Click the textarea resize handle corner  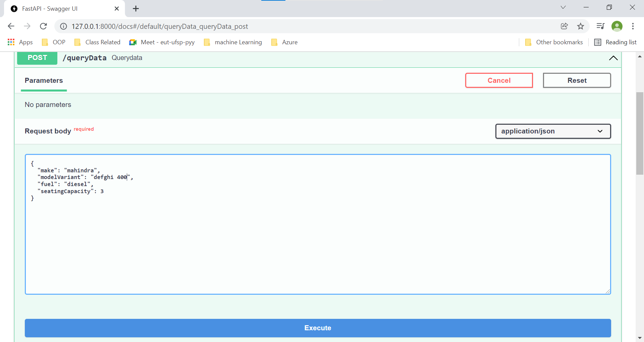coord(608,291)
